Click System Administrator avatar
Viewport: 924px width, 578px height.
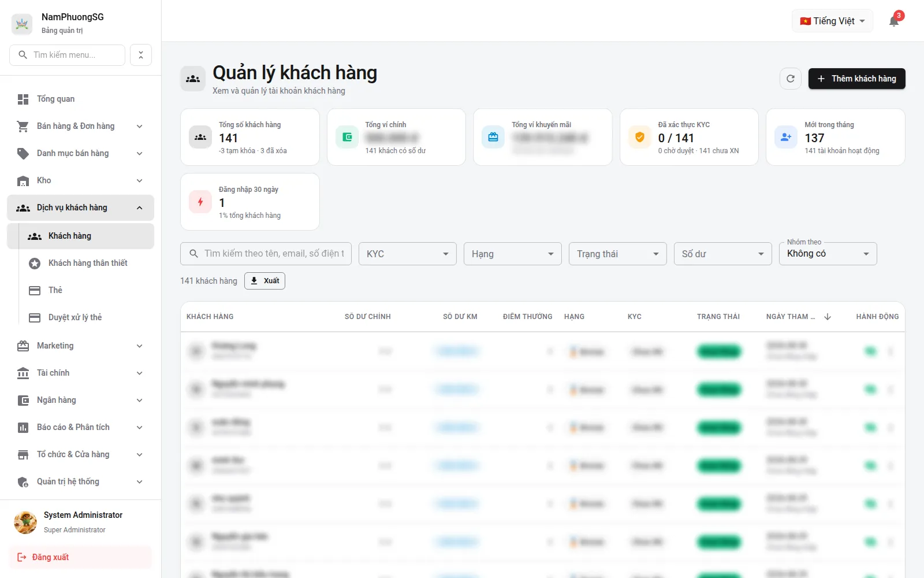click(x=25, y=522)
